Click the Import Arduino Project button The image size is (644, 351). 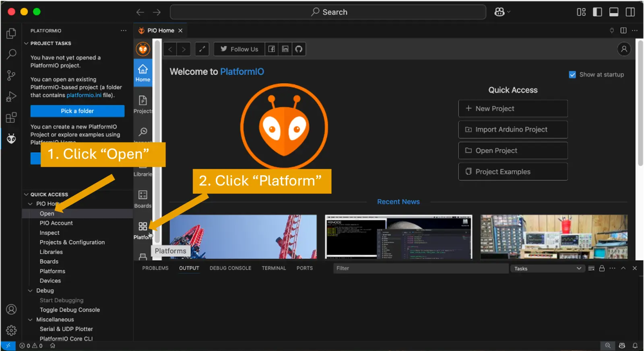pyautogui.click(x=513, y=129)
